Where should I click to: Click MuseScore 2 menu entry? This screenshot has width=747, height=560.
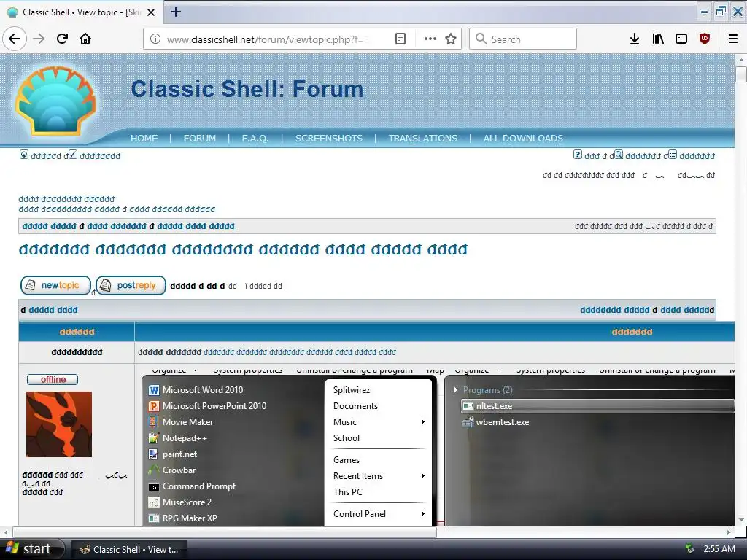click(180, 502)
